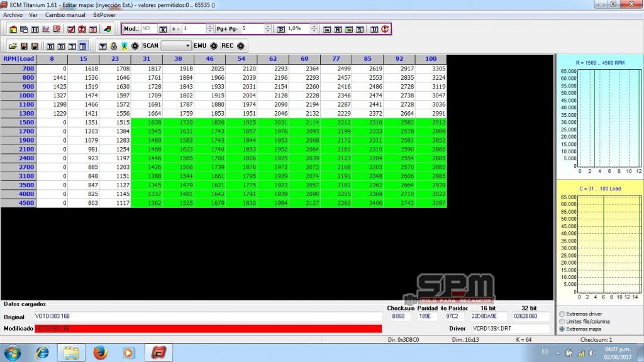This screenshot has width=644, height=362.
Task: Click the 32 bit value 0262B060
Action: pos(531,317)
